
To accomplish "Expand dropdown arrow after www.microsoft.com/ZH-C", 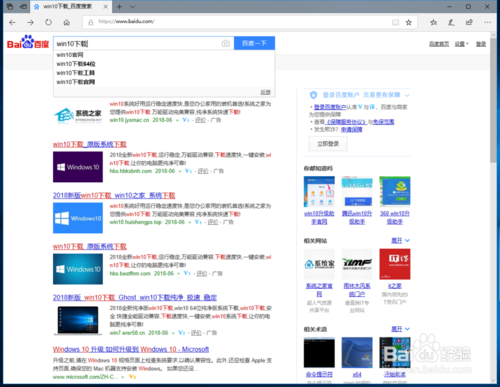I will (123, 377).
